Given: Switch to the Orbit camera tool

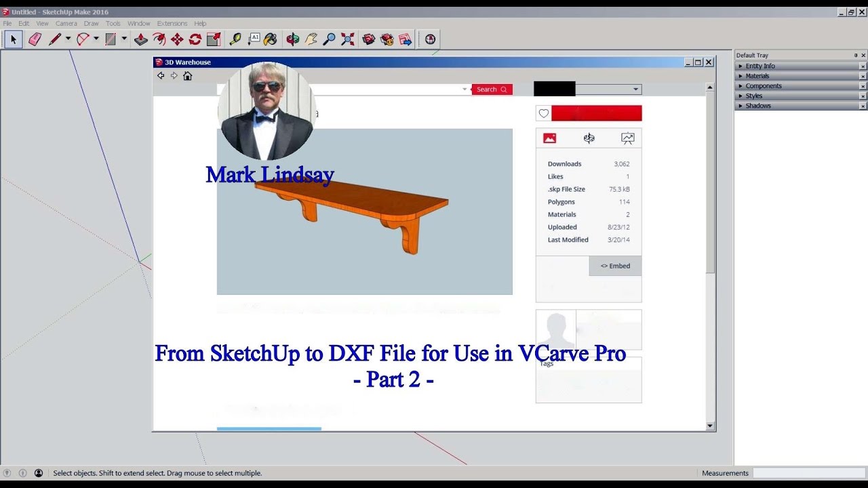Looking at the screenshot, I should pos(293,39).
